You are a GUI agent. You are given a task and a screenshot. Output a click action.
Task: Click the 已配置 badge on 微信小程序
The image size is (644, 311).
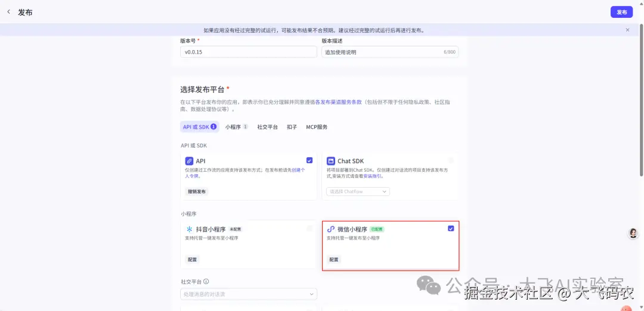click(377, 229)
